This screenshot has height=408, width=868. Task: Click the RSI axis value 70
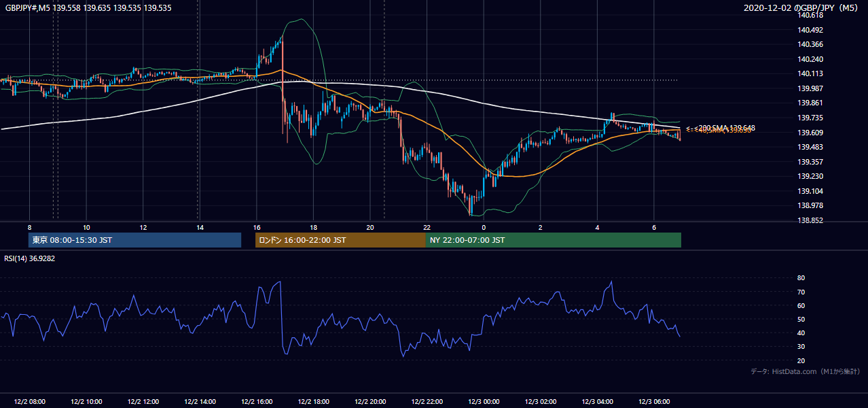pos(801,292)
